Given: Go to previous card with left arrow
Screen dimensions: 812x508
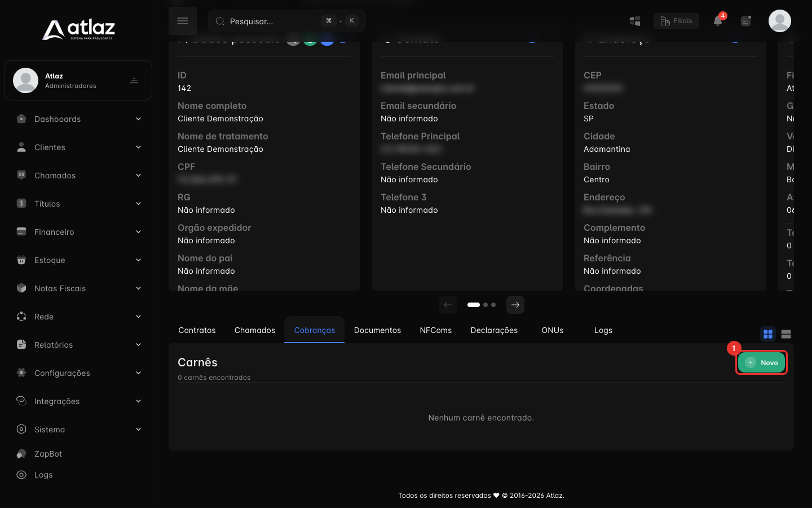Looking at the screenshot, I should point(448,305).
